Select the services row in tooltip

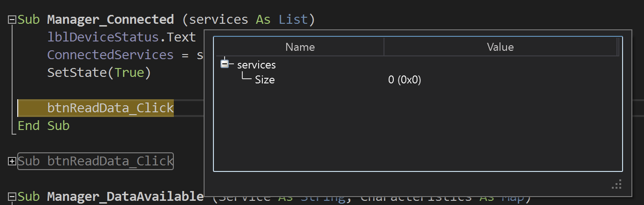pos(256,65)
